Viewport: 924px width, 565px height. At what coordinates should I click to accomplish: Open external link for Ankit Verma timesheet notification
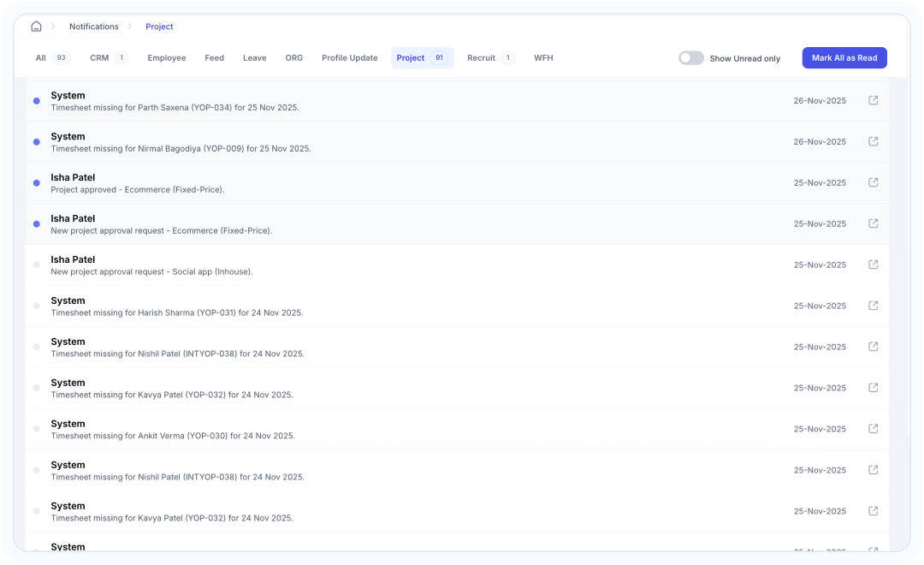coord(873,429)
